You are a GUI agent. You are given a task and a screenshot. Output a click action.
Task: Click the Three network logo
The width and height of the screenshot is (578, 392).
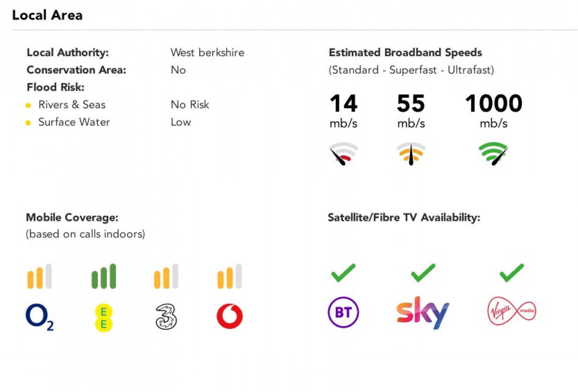click(x=166, y=317)
